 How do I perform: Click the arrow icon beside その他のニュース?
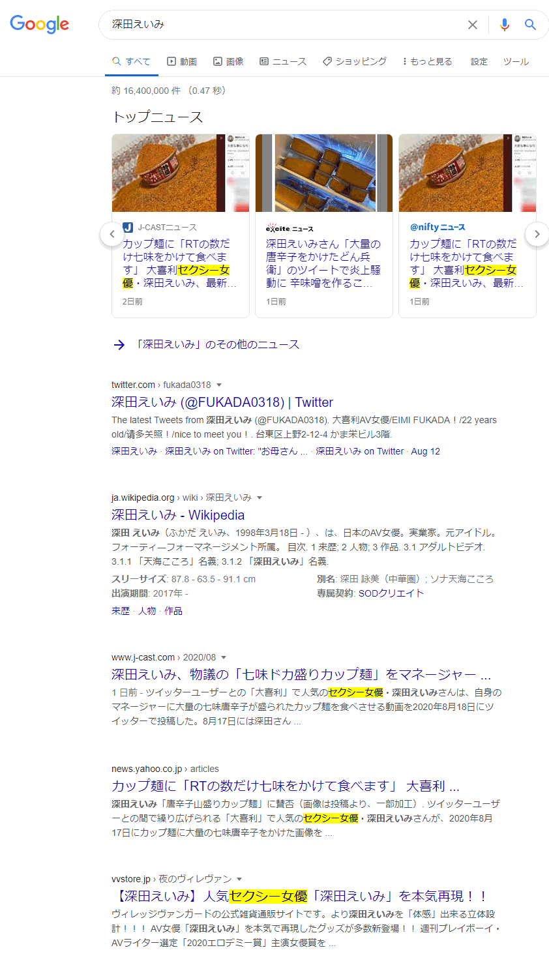point(119,345)
